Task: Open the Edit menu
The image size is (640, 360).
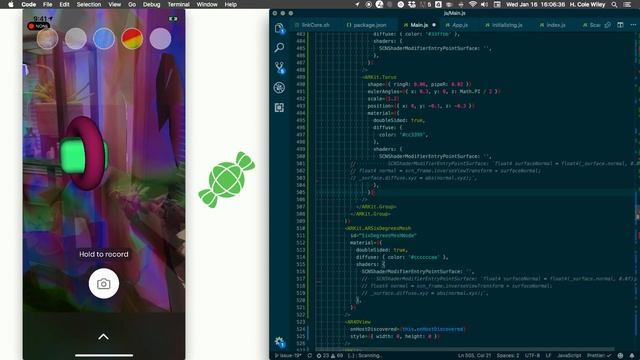Action: pyautogui.click(x=64, y=4)
